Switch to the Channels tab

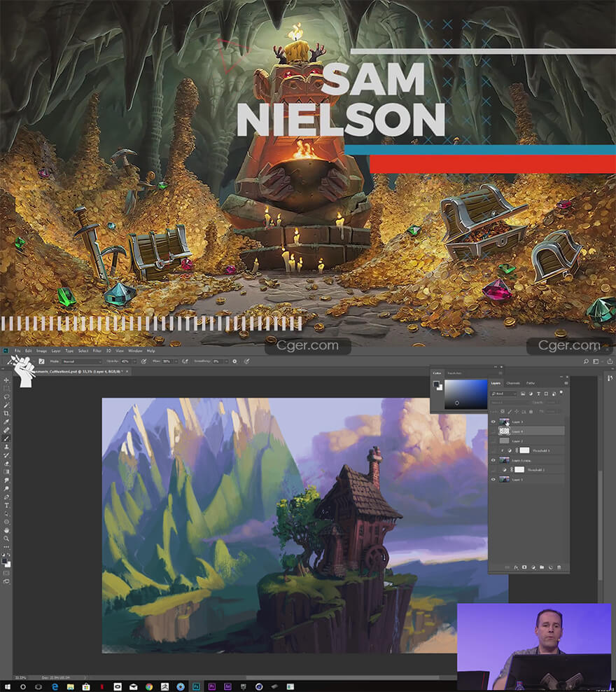(513, 383)
